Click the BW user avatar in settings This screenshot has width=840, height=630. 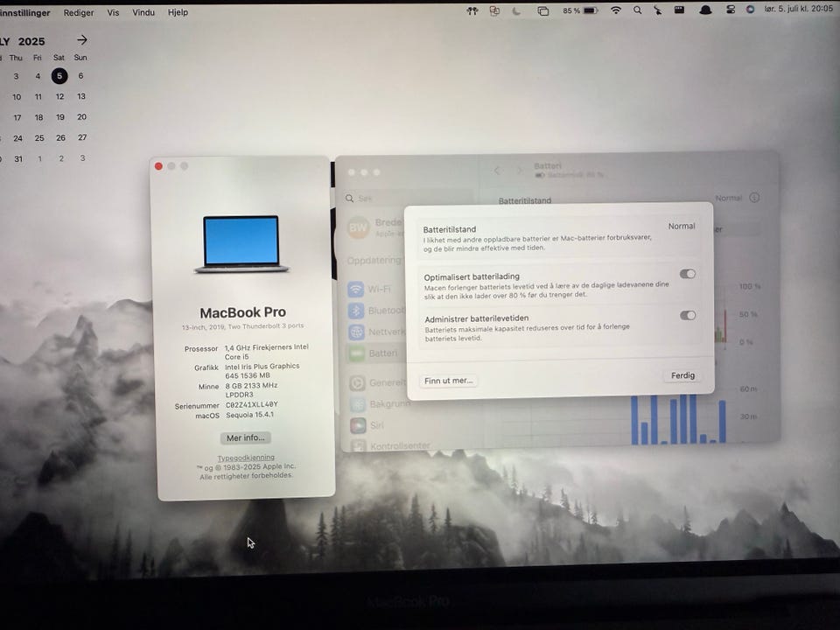358,227
